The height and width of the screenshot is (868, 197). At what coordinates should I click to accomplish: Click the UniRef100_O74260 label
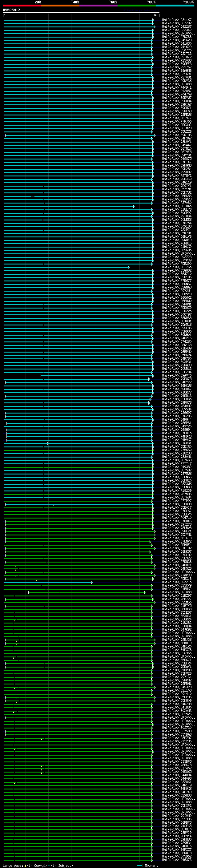[x=177, y=342]
